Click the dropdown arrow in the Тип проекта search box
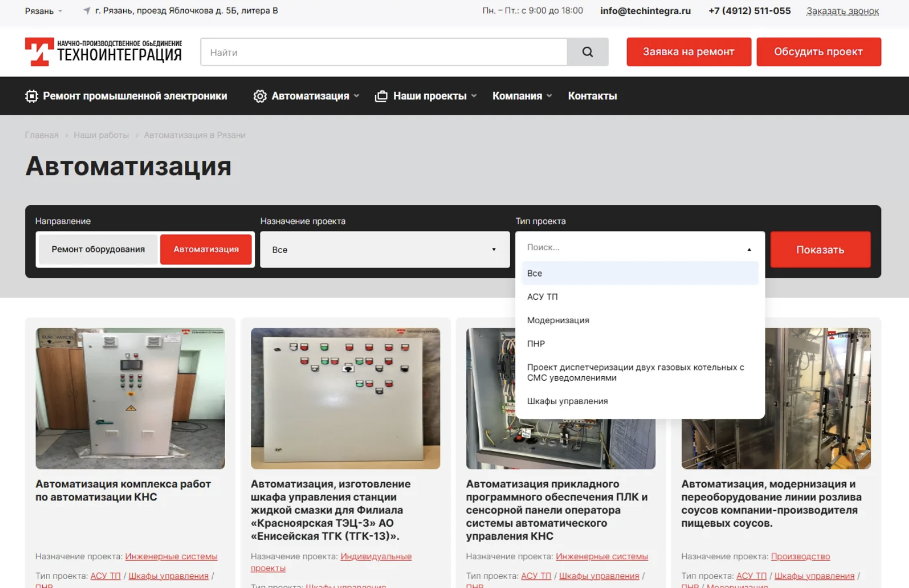 click(748, 248)
